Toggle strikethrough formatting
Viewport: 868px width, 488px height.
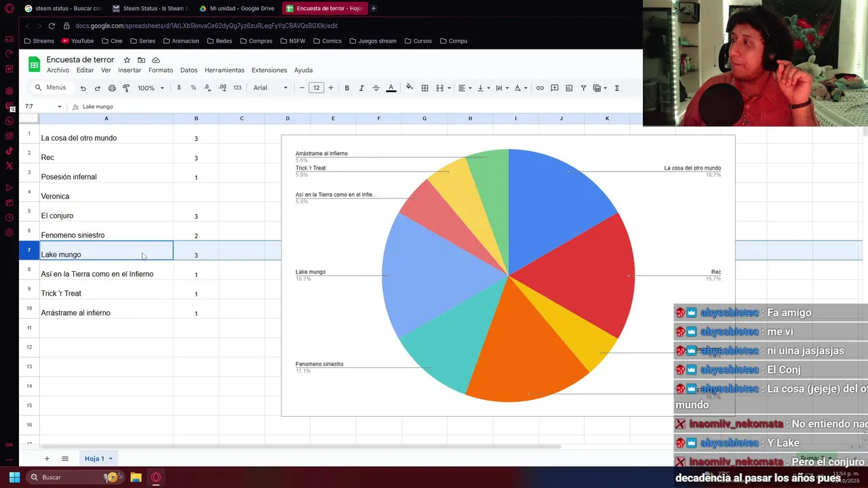point(376,88)
